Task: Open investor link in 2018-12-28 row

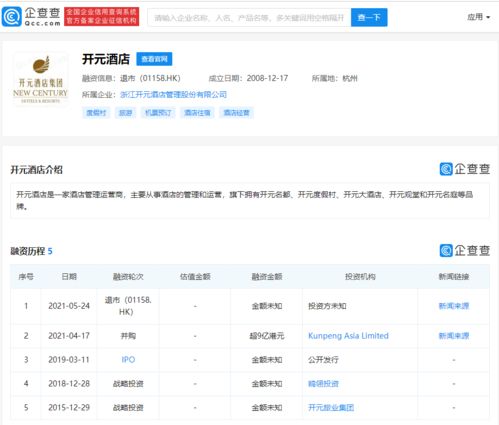Action: 323,384
